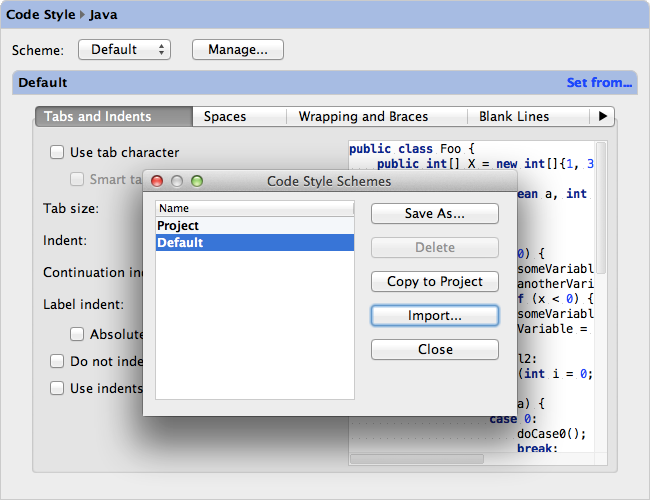Click Save As... in schemes dialog
This screenshot has height=500, width=650.
(434, 213)
